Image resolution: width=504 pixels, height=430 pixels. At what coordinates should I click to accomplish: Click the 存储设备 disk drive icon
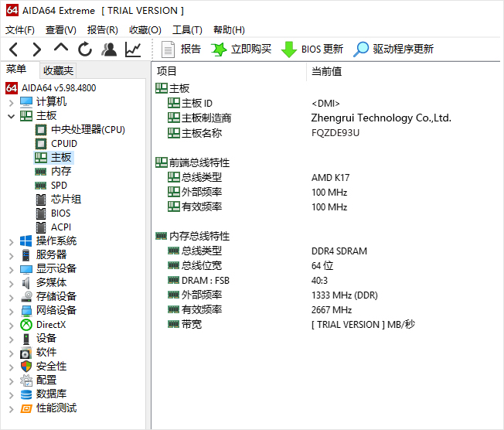coord(26,296)
